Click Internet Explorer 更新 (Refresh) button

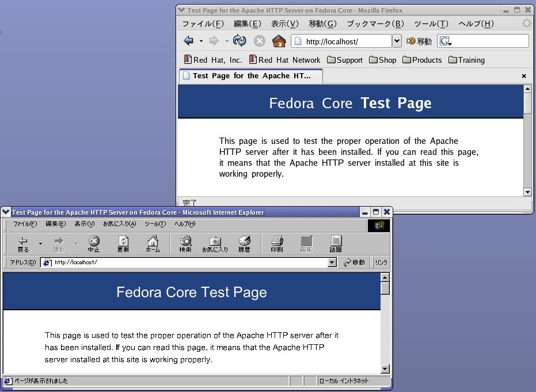[x=123, y=245]
